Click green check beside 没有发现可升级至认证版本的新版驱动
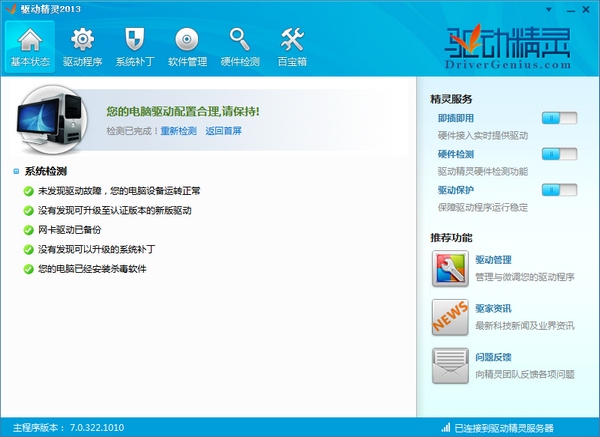 29,210
